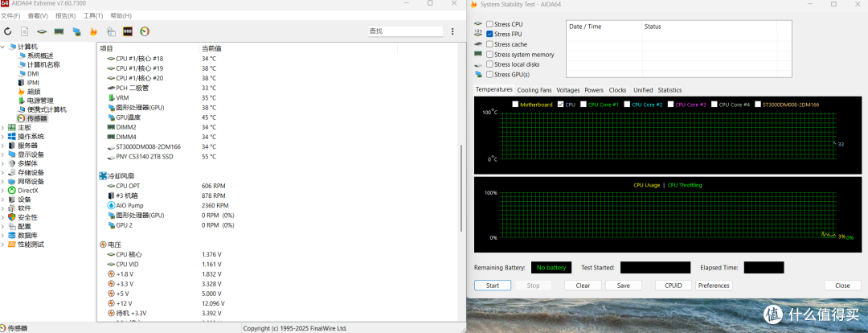Switch to the Clocks tab
The width and height of the screenshot is (868, 333).
(x=617, y=90)
